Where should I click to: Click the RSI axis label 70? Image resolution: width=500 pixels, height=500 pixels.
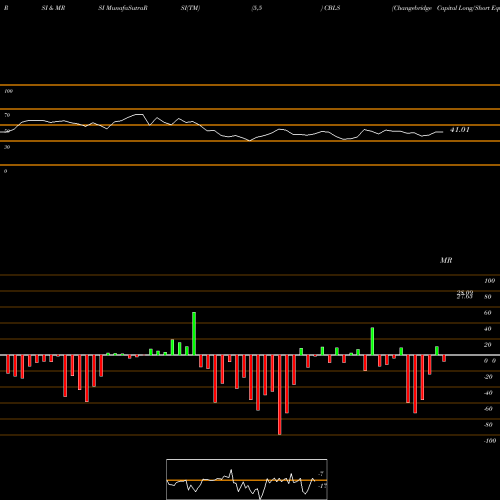click(7, 115)
